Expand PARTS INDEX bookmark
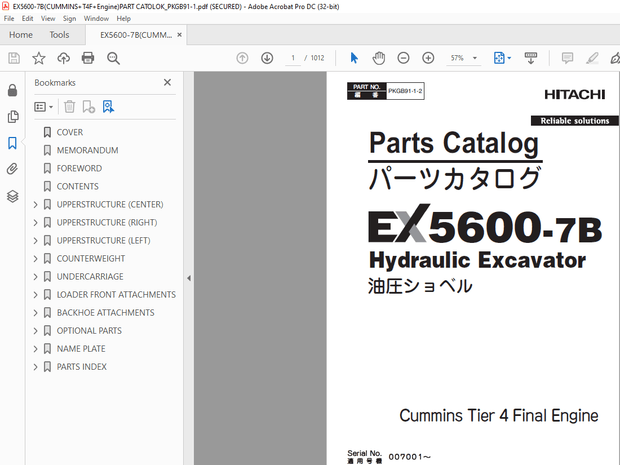This screenshot has width=620, height=465. 35,367
